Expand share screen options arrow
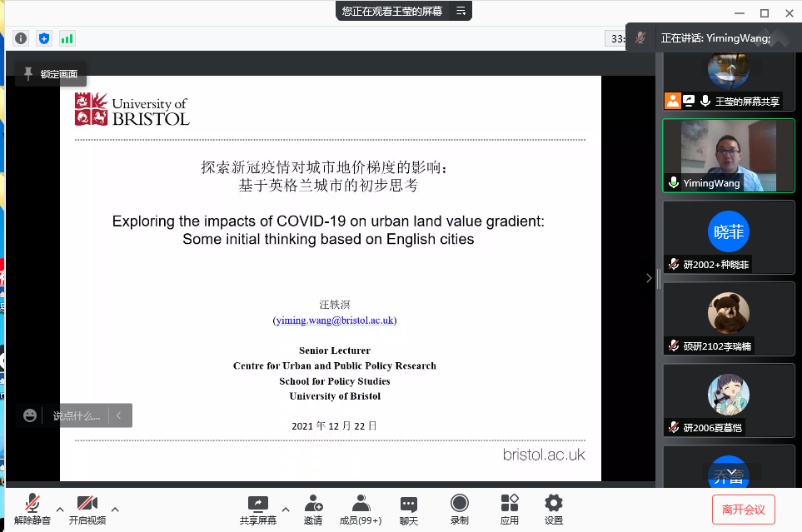Image resolution: width=802 pixels, height=532 pixels. point(286,509)
